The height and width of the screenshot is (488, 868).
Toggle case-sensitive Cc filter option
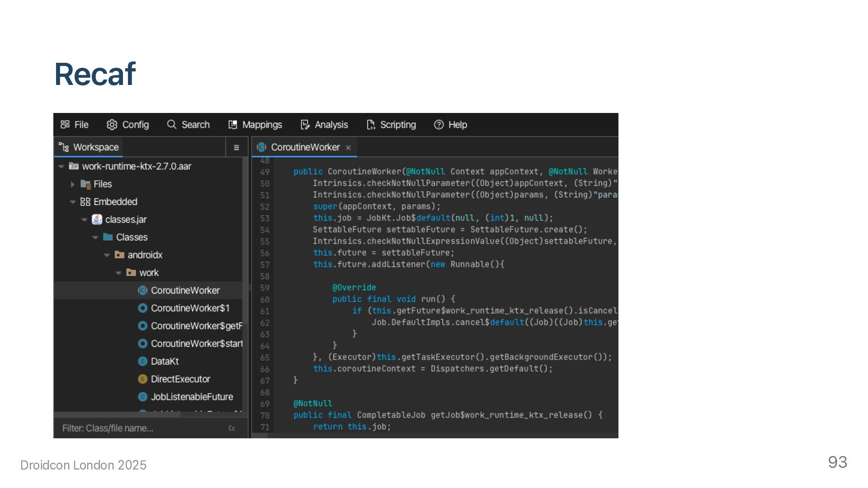pos(231,428)
